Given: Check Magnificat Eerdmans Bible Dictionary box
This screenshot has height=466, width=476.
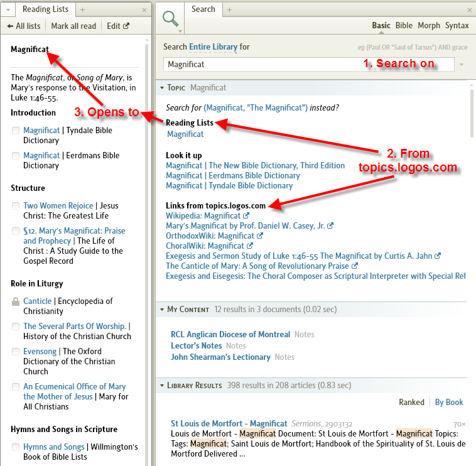Looking at the screenshot, I should coord(16,156).
